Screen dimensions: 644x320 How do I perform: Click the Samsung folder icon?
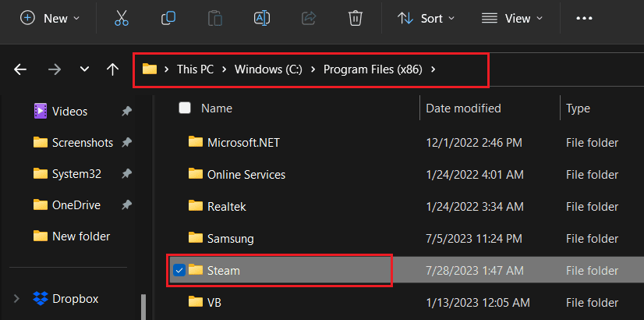(x=196, y=238)
